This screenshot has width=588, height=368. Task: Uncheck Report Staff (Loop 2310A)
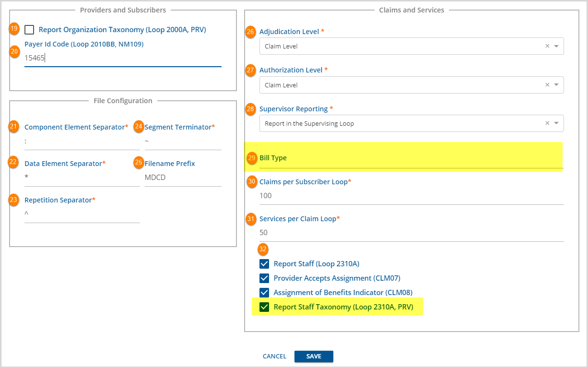(x=264, y=263)
